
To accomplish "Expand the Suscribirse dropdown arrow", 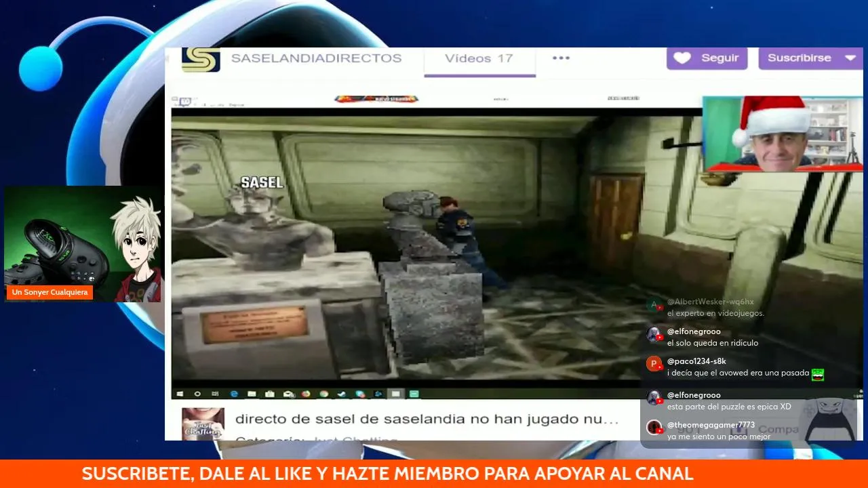I will coord(850,58).
